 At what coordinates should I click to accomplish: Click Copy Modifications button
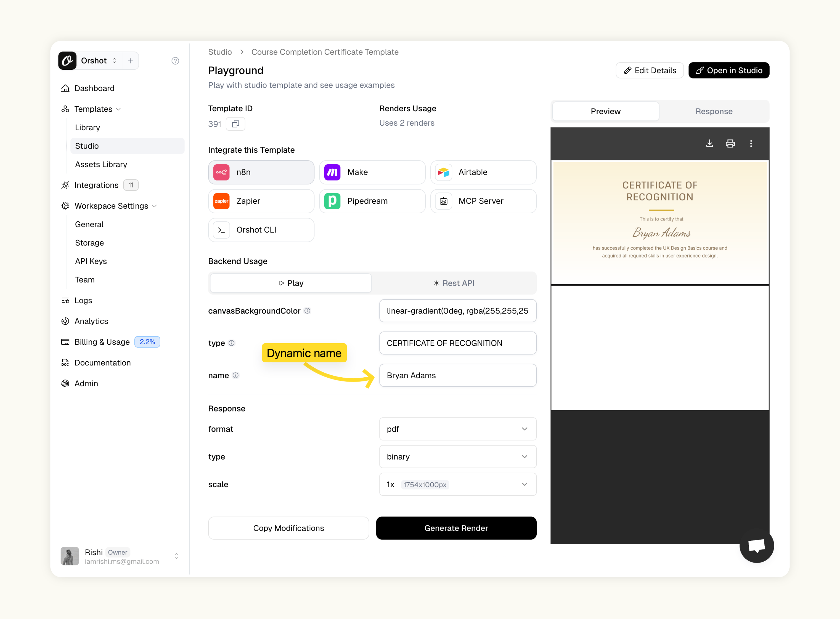(288, 528)
